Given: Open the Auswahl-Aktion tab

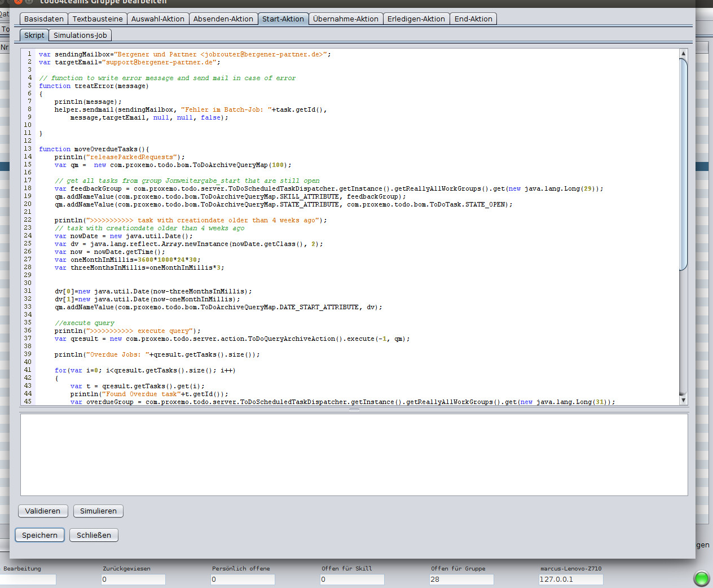Looking at the screenshot, I should tap(158, 19).
